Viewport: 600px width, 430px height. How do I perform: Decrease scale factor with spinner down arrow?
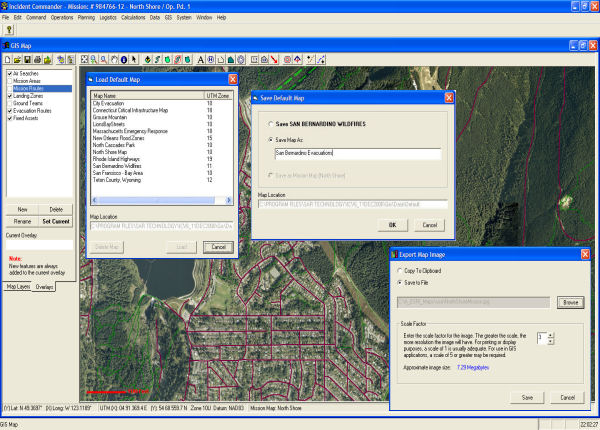[551, 341]
